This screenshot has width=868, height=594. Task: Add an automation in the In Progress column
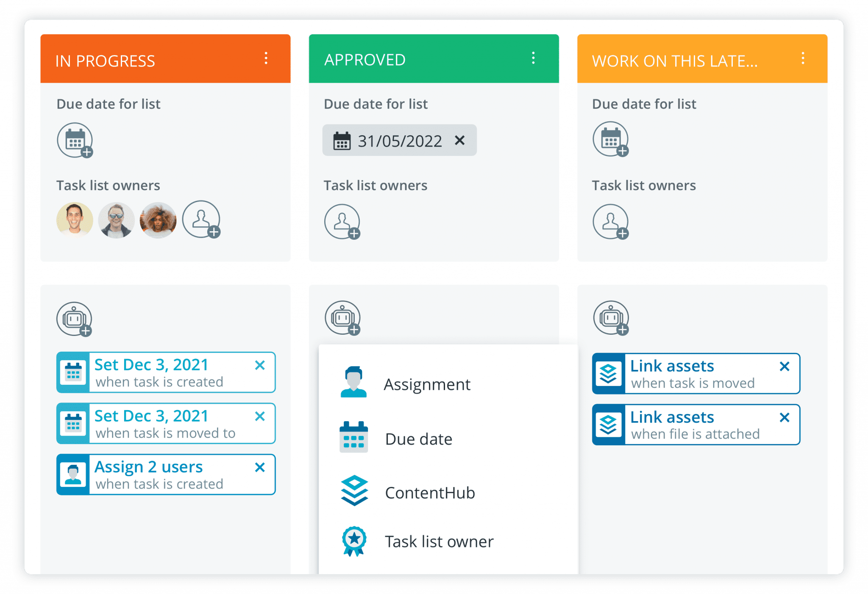click(75, 319)
